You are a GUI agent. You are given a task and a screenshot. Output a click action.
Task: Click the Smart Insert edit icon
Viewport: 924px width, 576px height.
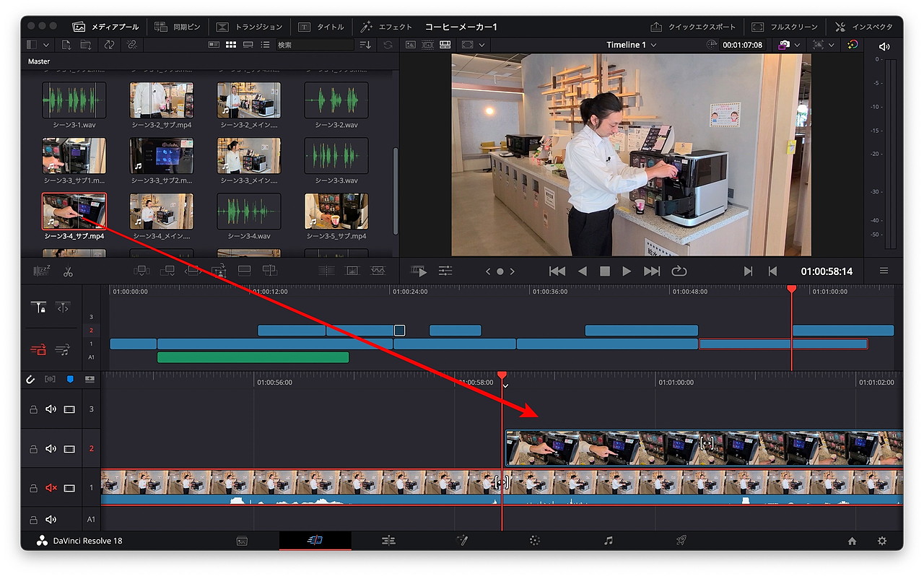[141, 271]
